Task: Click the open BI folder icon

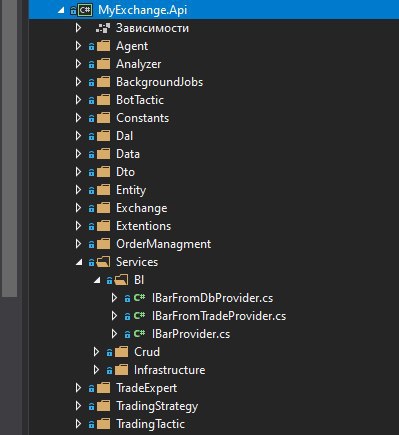Action: [121, 280]
